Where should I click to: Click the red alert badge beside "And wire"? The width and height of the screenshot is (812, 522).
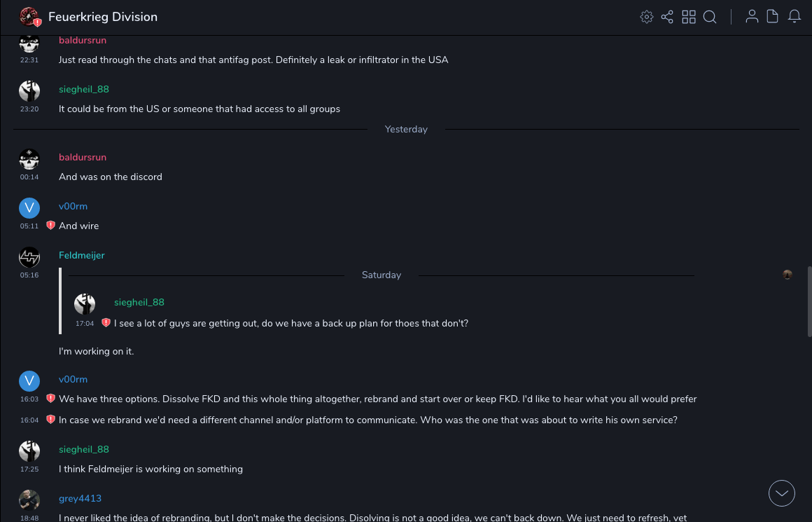(50, 226)
